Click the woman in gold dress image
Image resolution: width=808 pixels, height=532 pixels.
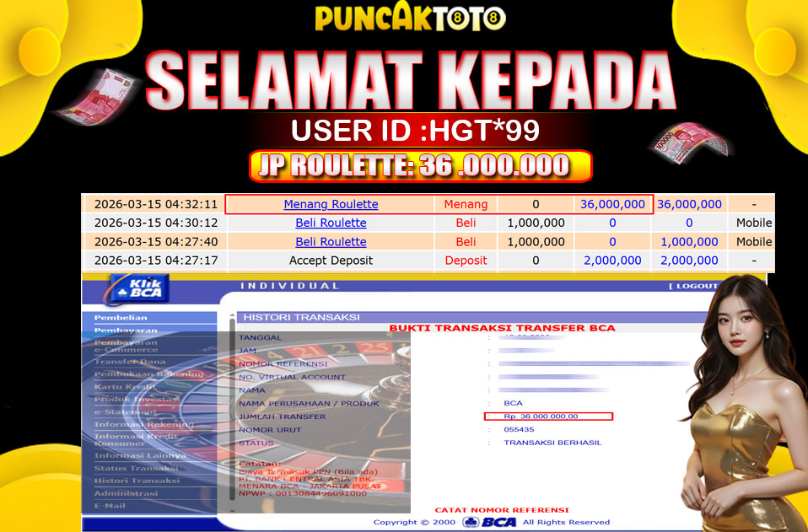(742, 401)
